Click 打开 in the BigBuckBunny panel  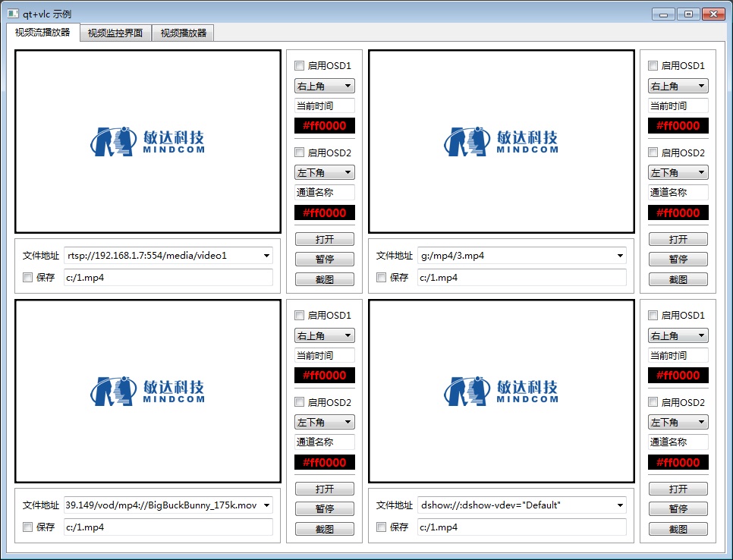pos(325,489)
